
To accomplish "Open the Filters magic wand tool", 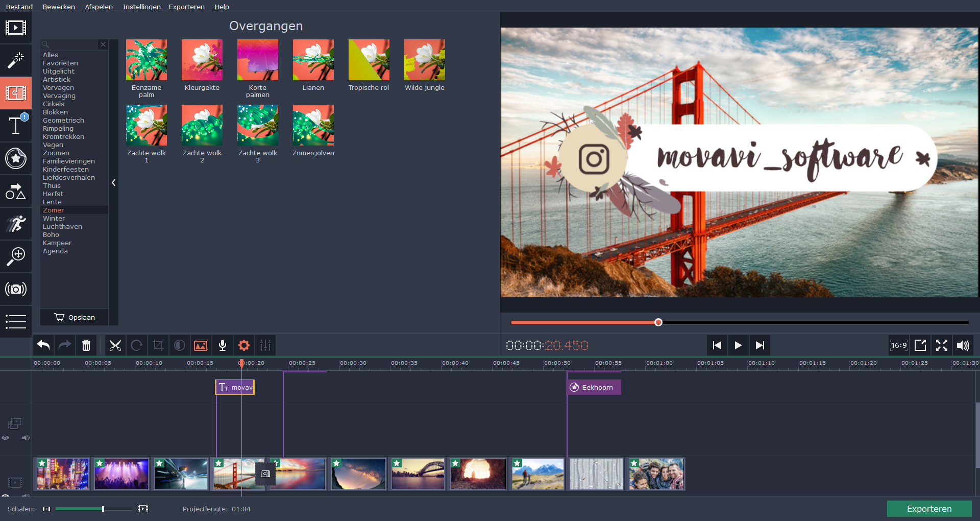I will (15, 60).
